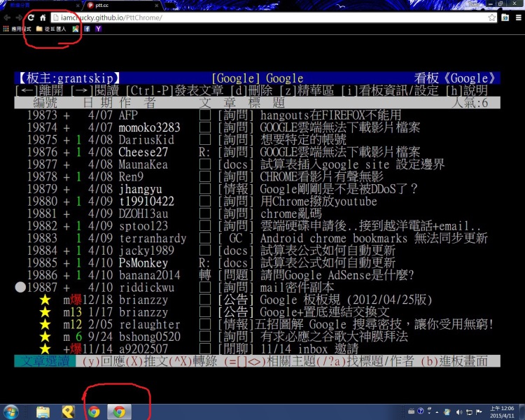Open Windows Explorer from the taskbar

point(43,412)
